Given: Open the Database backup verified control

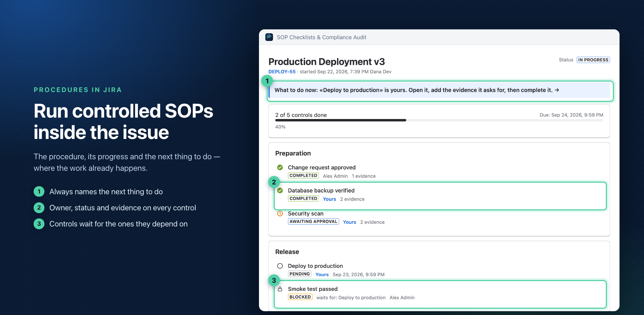Looking at the screenshot, I should (x=321, y=190).
